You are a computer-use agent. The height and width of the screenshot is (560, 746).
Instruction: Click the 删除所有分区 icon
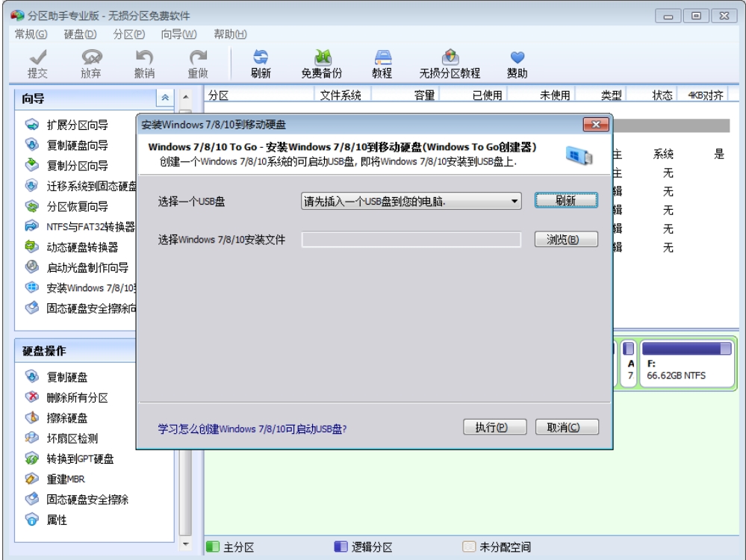[32, 397]
